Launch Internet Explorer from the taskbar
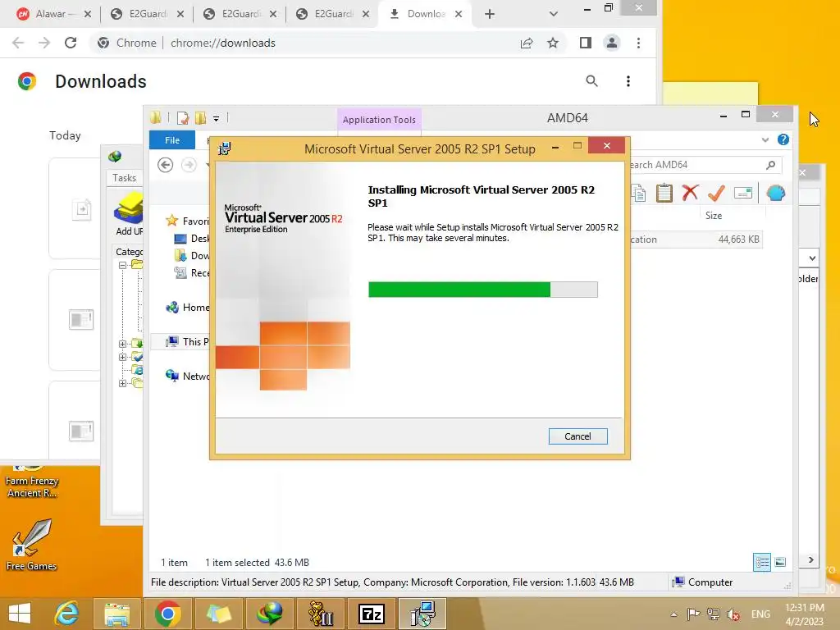This screenshot has height=630, width=840. (x=66, y=613)
